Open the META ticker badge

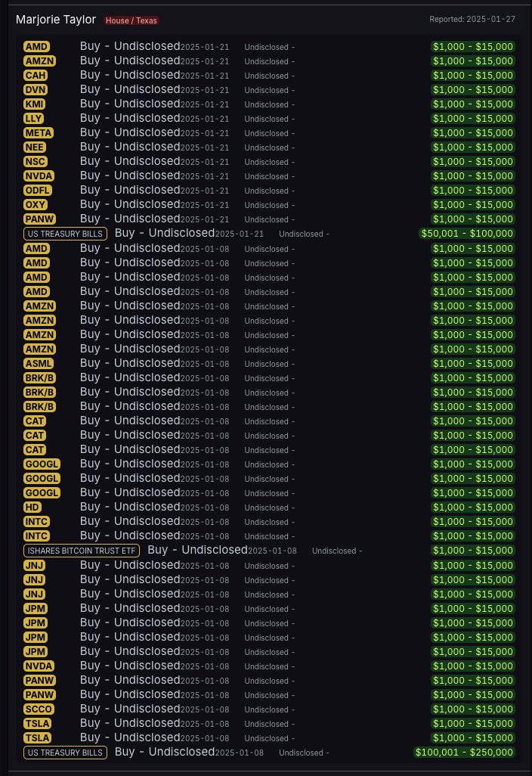tap(39, 132)
